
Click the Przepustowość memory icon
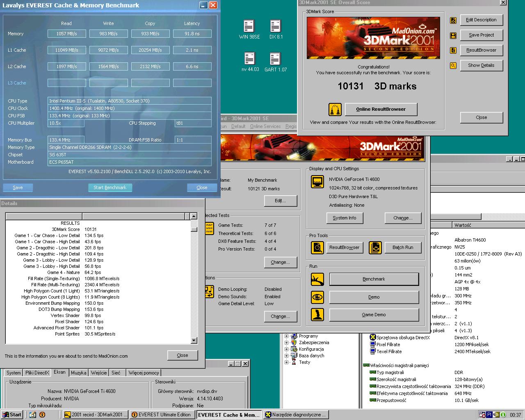pos(372,400)
